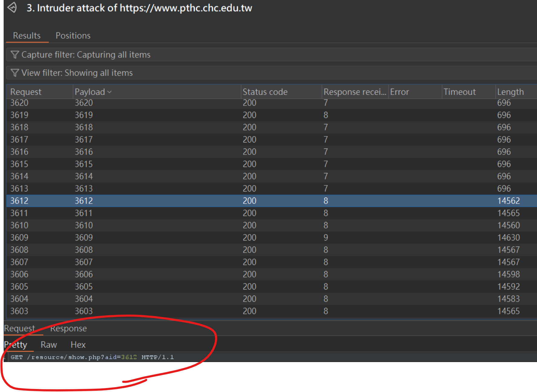
Task: Click the status code 200 in row 3613
Action: pyautogui.click(x=249, y=189)
